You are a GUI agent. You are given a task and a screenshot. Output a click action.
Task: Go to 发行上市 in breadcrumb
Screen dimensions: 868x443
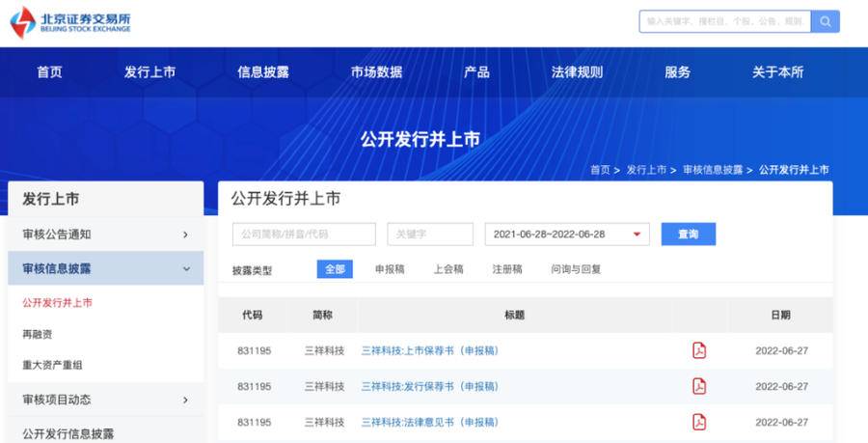(x=646, y=170)
